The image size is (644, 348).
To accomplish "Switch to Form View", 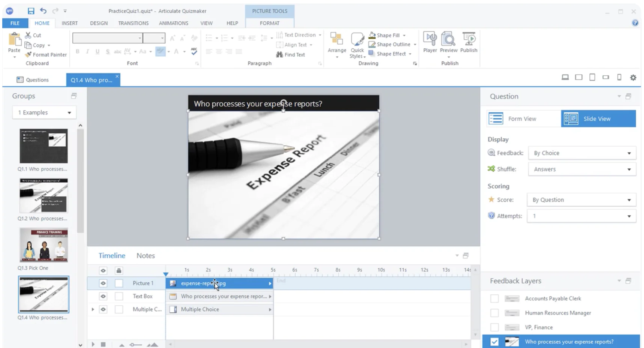I will pos(523,118).
